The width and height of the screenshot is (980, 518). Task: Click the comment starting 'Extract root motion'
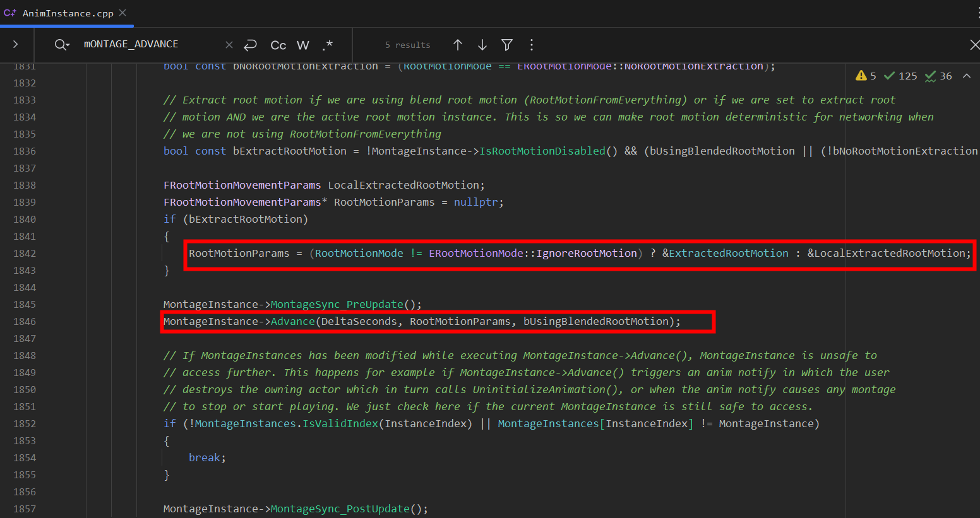529,100
